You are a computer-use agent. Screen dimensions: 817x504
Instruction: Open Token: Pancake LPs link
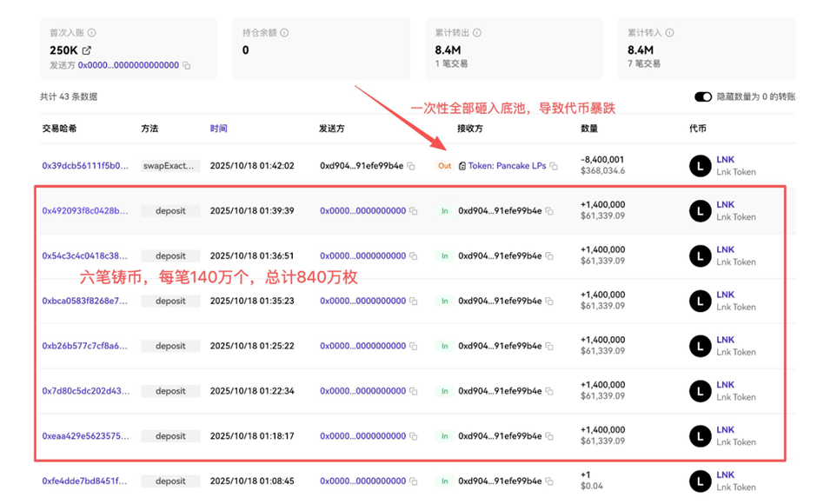(x=508, y=165)
